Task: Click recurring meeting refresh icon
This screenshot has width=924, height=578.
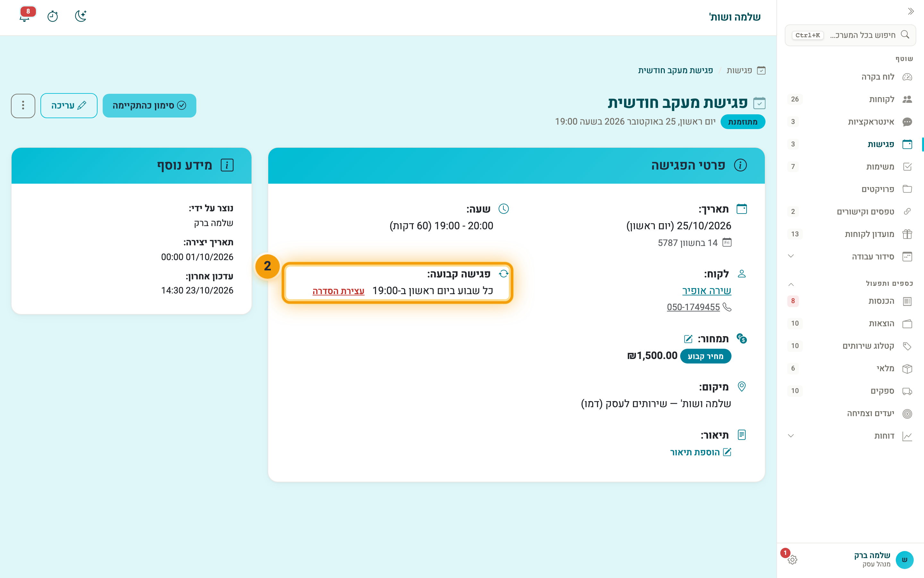Action: (x=504, y=274)
